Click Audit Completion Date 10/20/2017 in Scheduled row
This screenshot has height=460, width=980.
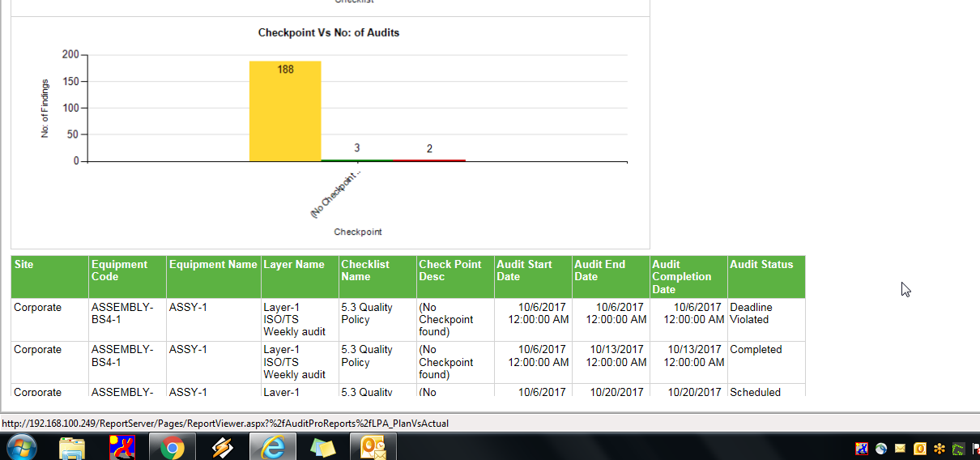click(x=697, y=392)
